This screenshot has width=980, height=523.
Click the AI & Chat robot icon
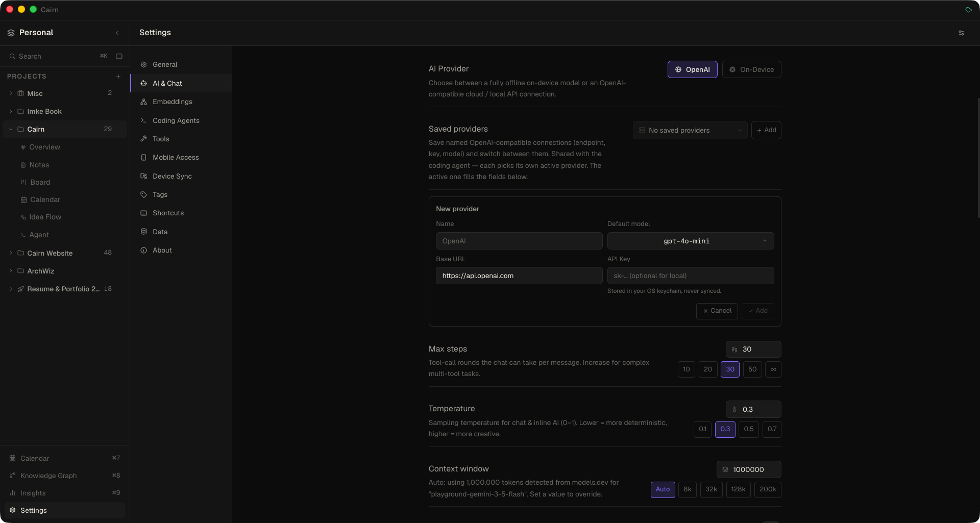pos(144,83)
